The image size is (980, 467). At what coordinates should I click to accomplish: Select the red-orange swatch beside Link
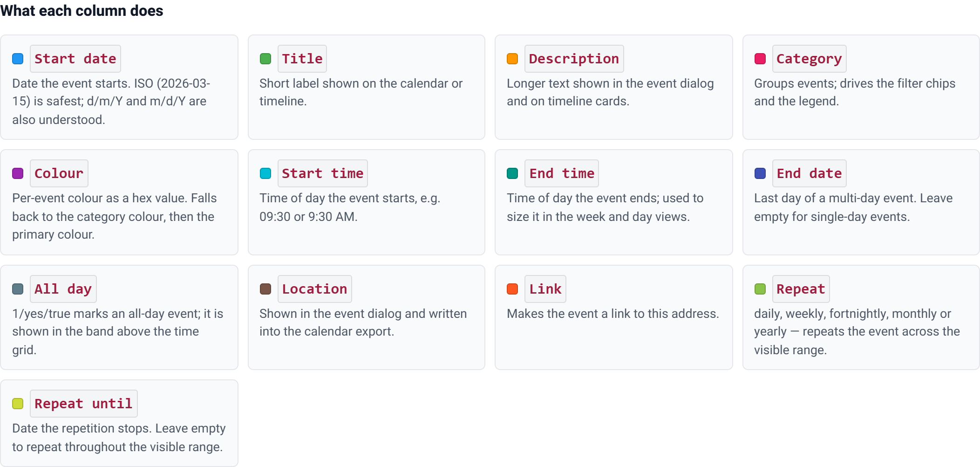[x=512, y=289]
